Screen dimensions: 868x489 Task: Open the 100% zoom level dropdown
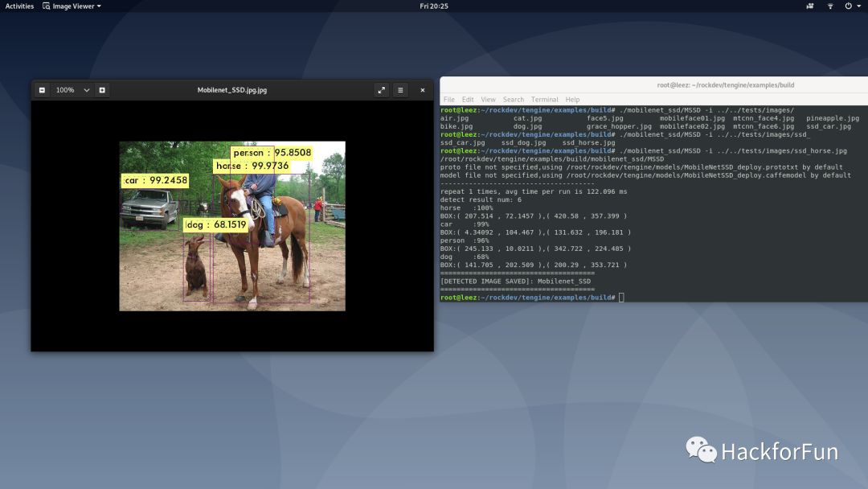point(72,90)
